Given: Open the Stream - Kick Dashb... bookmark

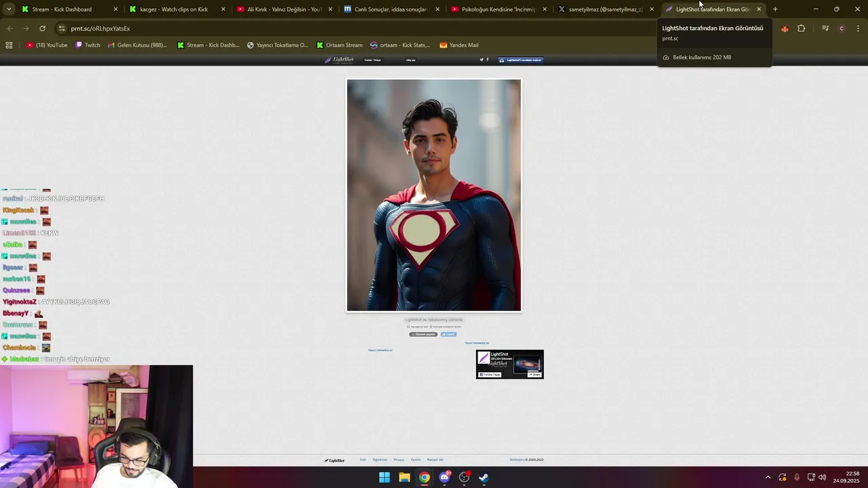Looking at the screenshot, I should [x=208, y=45].
